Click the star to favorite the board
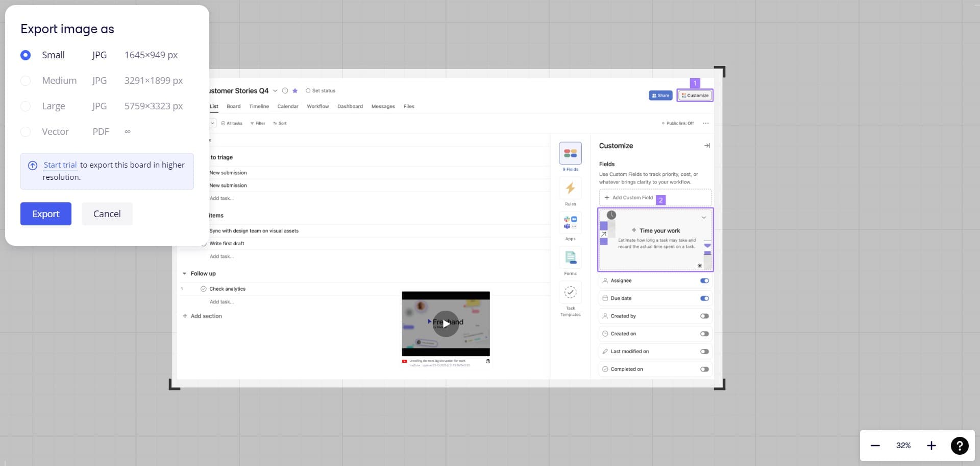 tap(295, 91)
